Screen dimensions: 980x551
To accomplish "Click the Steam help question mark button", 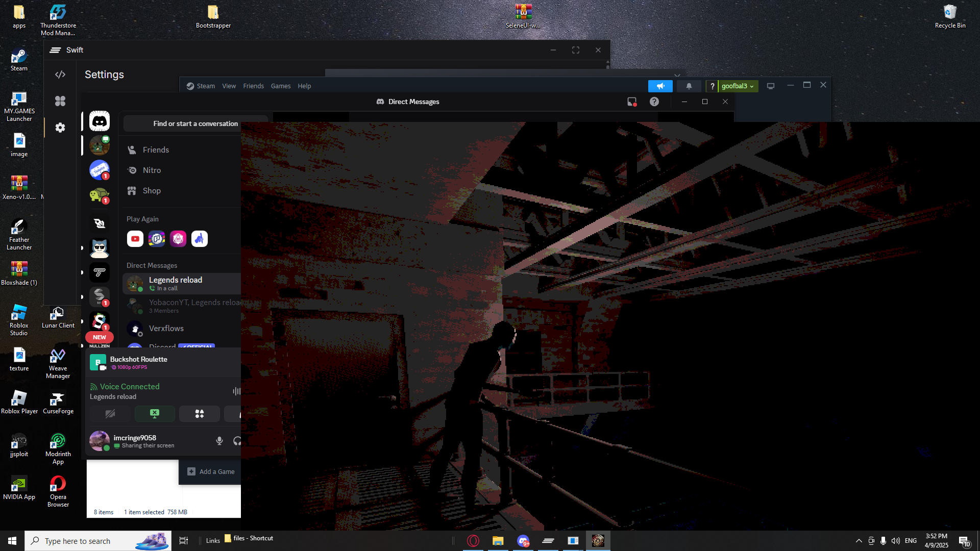I will [712, 86].
